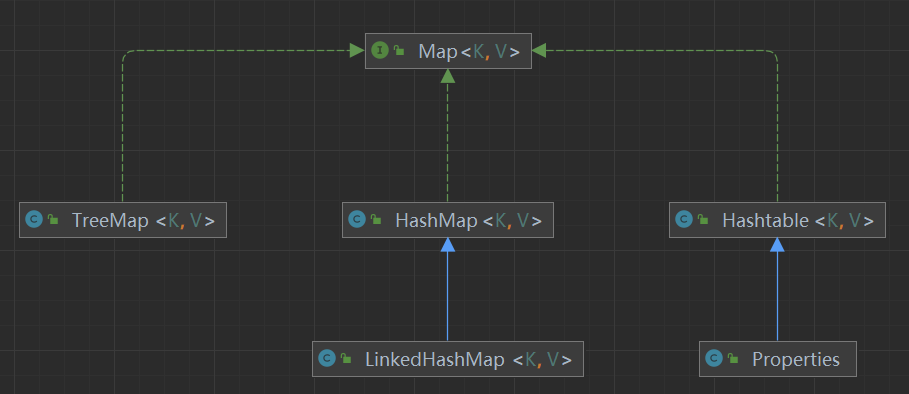This screenshot has height=394, width=909.
Task: Select the Hashtable<K, V> class node
Action: click(777, 220)
